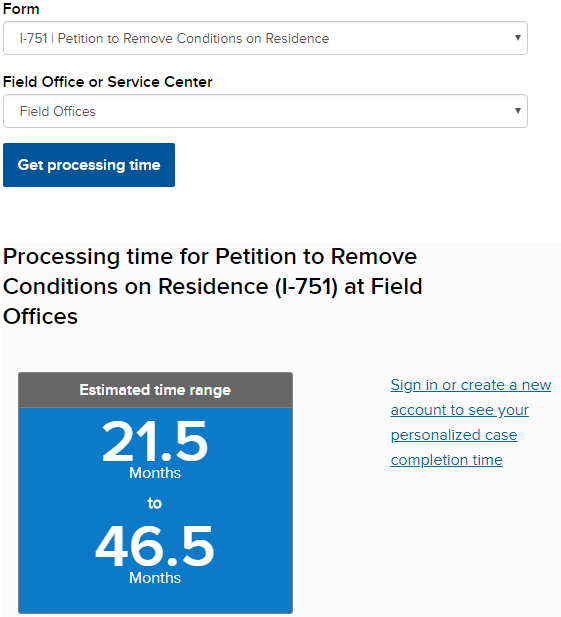Screen dimensions: 561x617
Task: Click 'personalized case' in the sign-in link
Action: 454,435
